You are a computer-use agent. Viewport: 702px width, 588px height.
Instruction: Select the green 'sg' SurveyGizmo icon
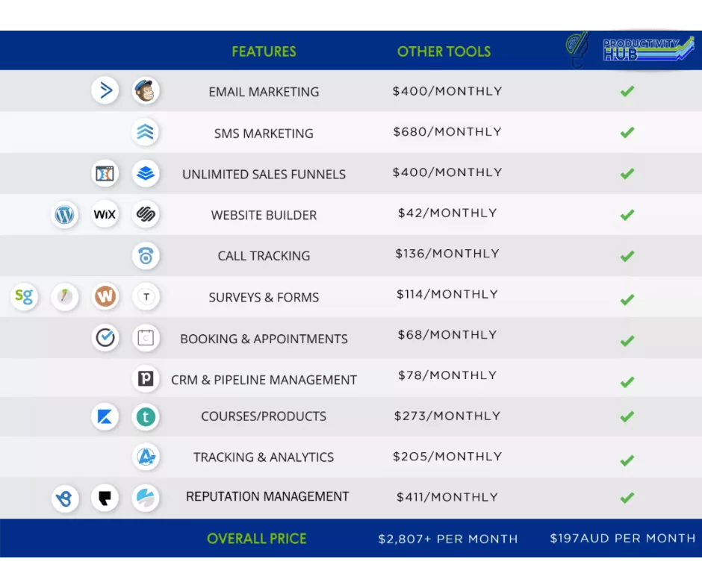pos(24,297)
